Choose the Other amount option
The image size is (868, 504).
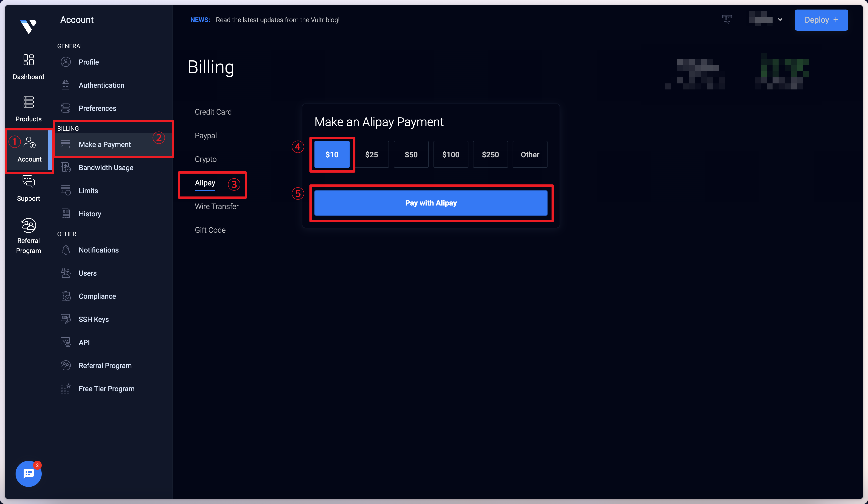point(530,154)
